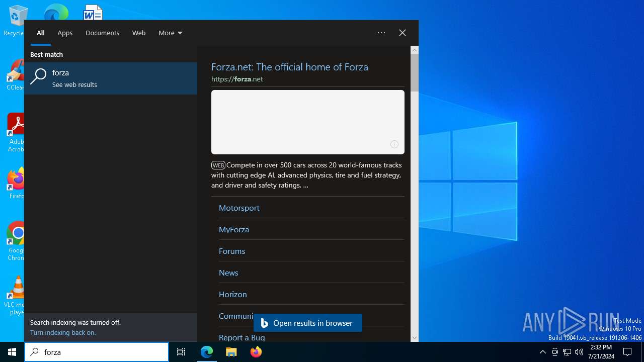Select the Adobe Acrobat desktop shortcut
The width and height of the screenshot is (644, 362).
pos(16,132)
